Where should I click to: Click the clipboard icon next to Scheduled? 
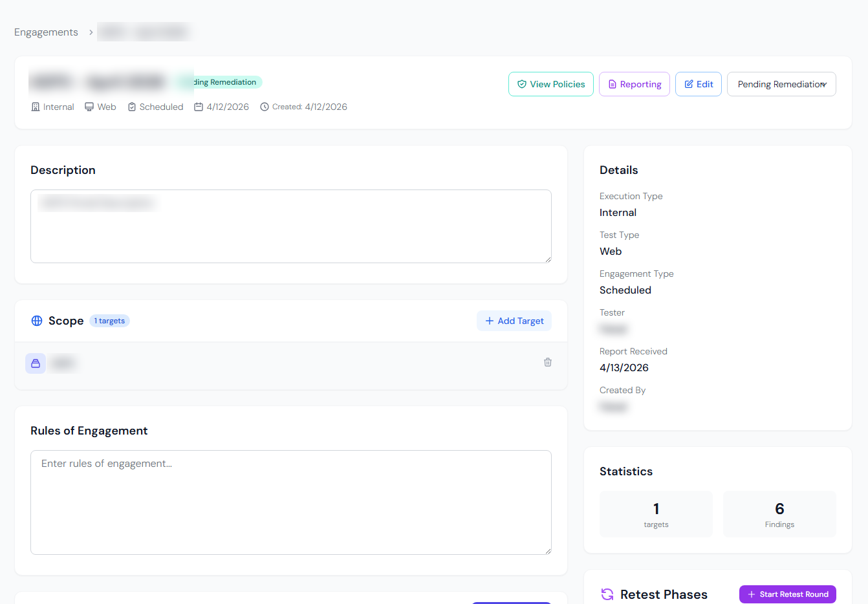[132, 107]
